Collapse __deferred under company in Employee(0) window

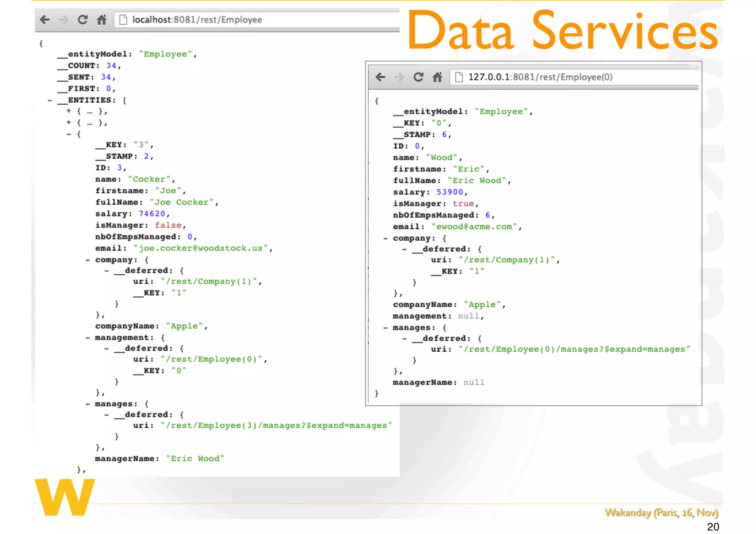tap(405, 249)
